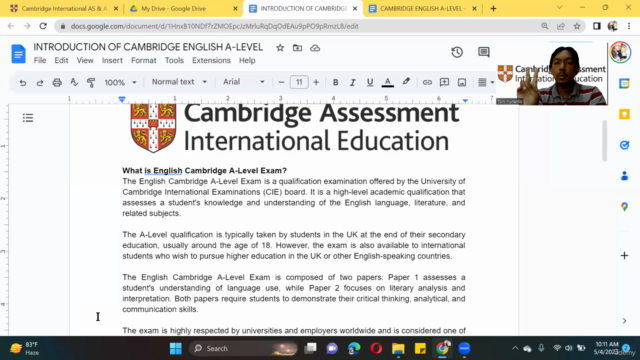The image size is (640, 360).
Task: Click the document title field
Action: point(148,47)
